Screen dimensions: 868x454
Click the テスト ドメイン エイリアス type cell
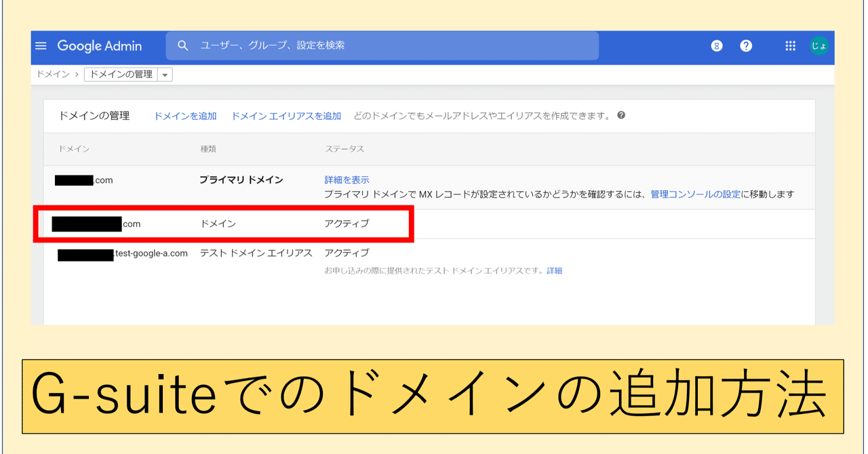(x=256, y=253)
